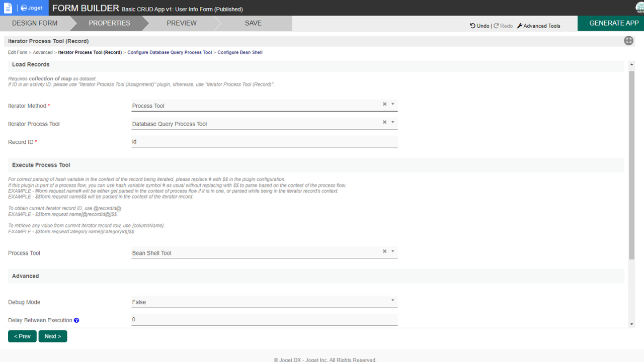Click the Record ID input field
644x362 pixels.
[x=264, y=142]
